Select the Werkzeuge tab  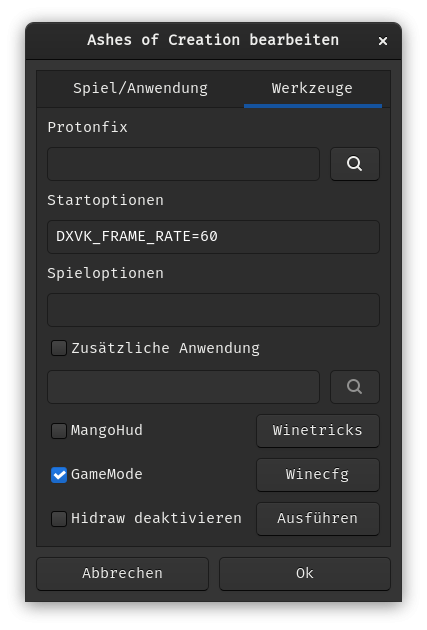tap(313, 88)
